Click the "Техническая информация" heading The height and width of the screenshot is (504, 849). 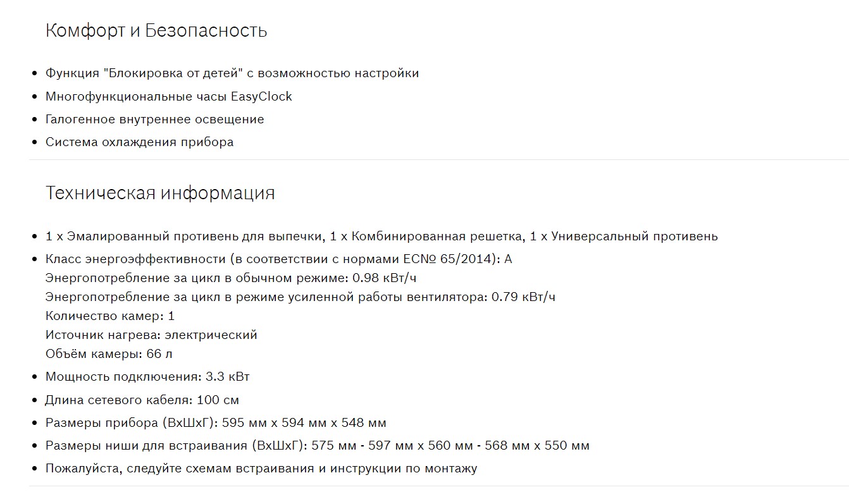click(x=160, y=193)
